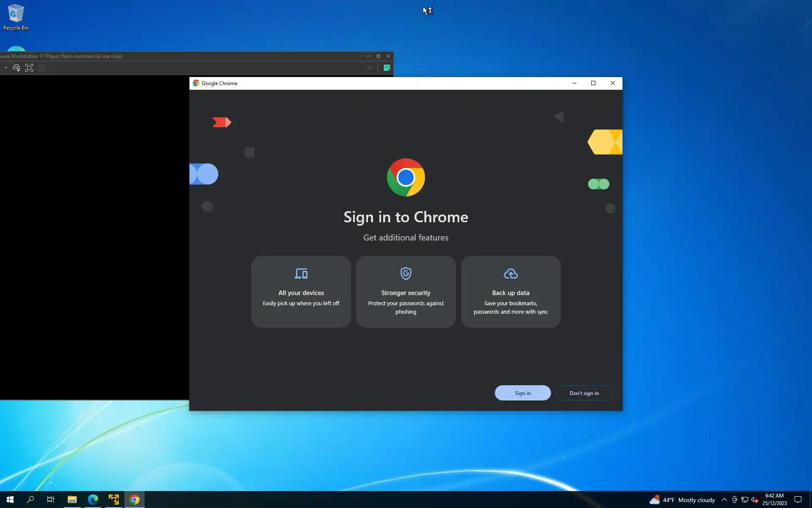This screenshot has height=508, width=812.
Task: Click VMware Player taskbar icon
Action: pyautogui.click(x=113, y=500)
